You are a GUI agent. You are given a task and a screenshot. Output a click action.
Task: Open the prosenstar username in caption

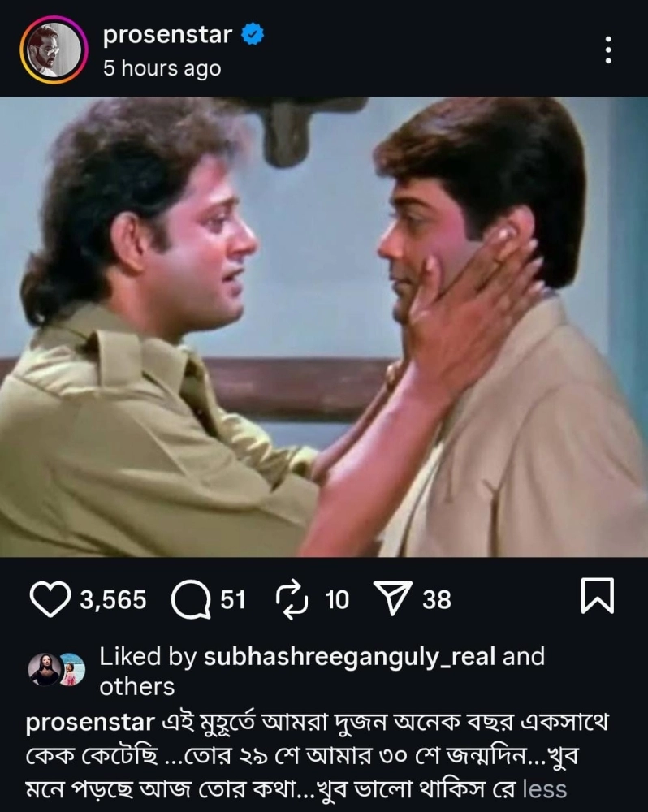(90, 723)
